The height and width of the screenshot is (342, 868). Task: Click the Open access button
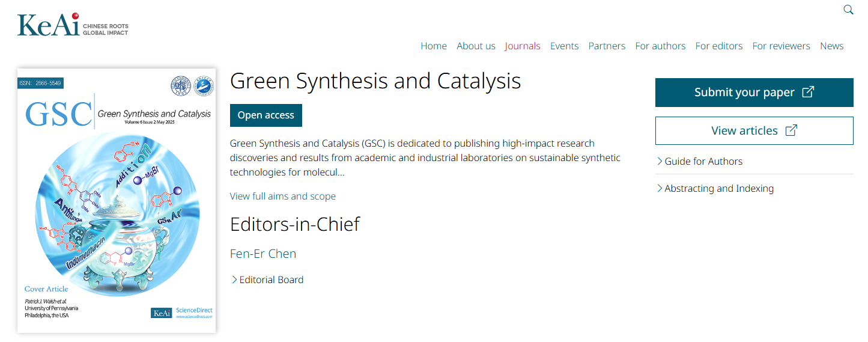[266, 115]
